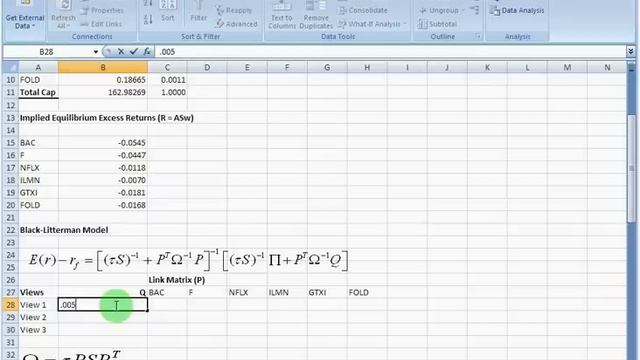640x360 pixels.
Task: Click Text to Columns
Action: [x=282, y=16]
